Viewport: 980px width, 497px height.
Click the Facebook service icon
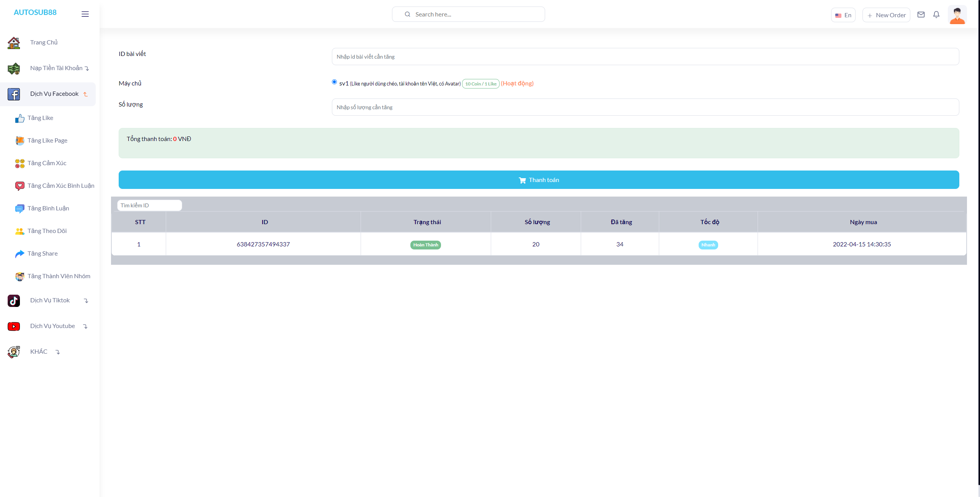(x=14, y=94)
